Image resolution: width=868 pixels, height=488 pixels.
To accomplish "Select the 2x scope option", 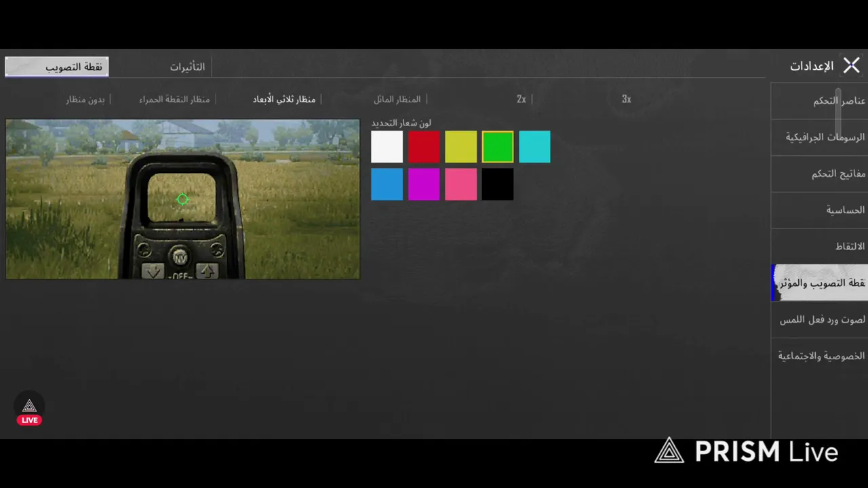I will (x=521, y=99).
